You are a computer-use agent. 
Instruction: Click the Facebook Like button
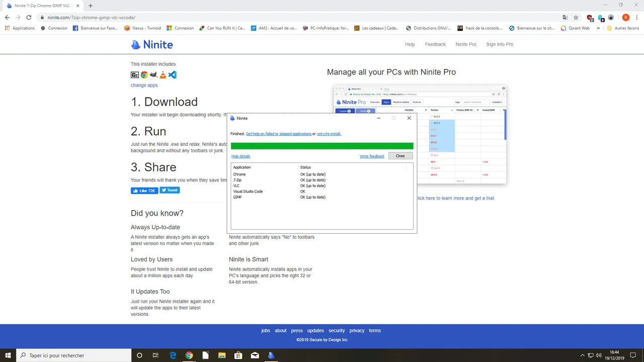144,191
